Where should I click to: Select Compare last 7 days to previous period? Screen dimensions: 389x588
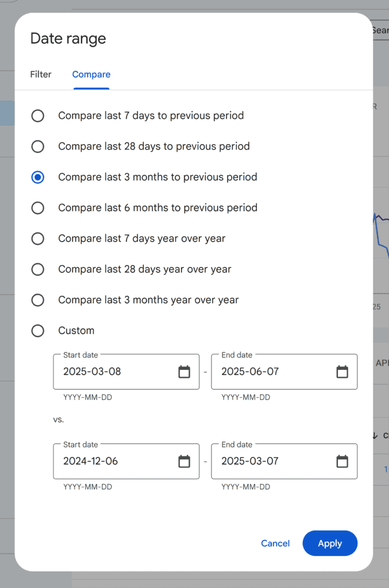[37, 115]
